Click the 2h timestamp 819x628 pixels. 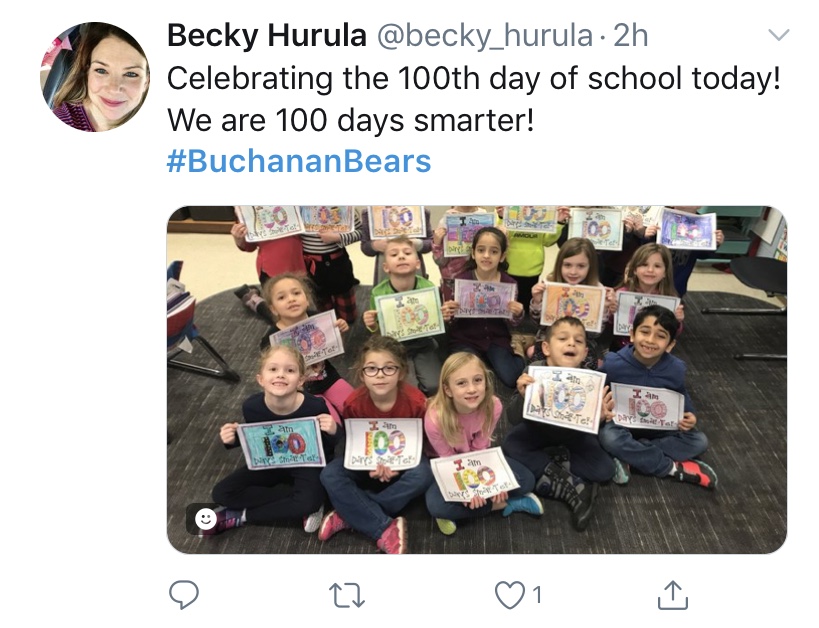630,36
